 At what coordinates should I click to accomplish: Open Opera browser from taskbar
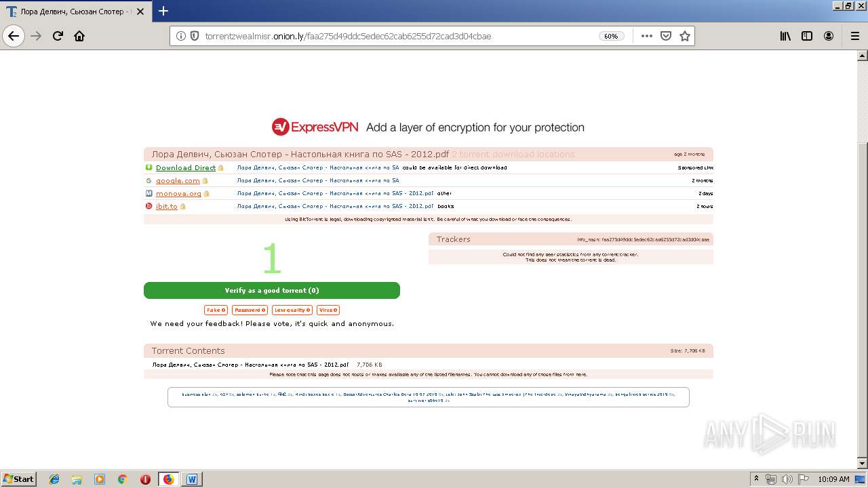pyautogui.click(x=145, y=479)
